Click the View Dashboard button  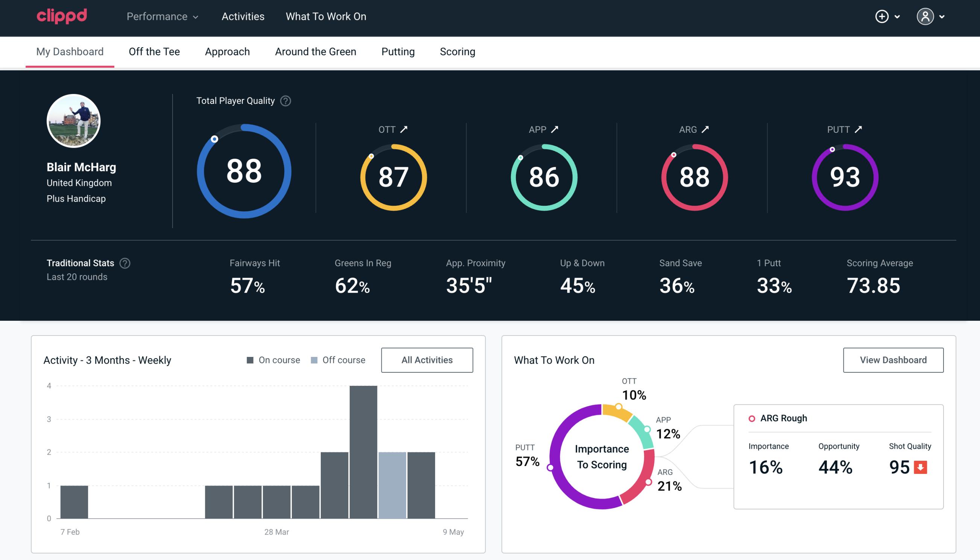[893, 360]
